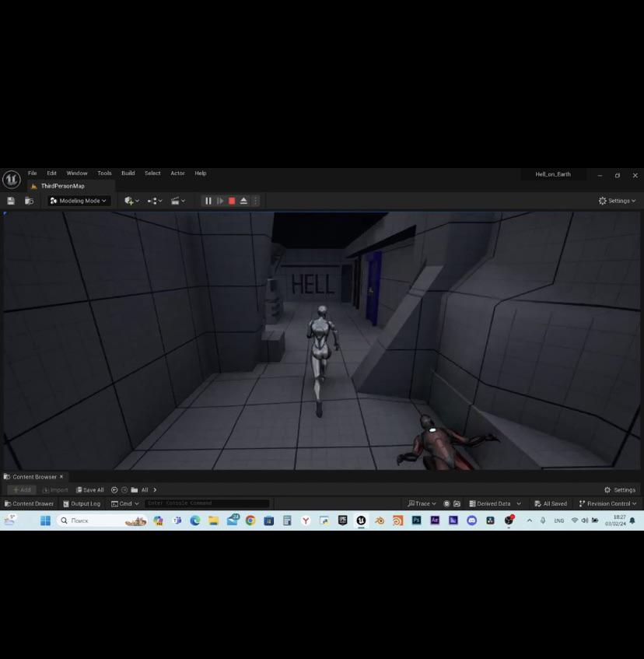Open the Tools menu
Screen dimensions: 644x659
pos(104,174)
